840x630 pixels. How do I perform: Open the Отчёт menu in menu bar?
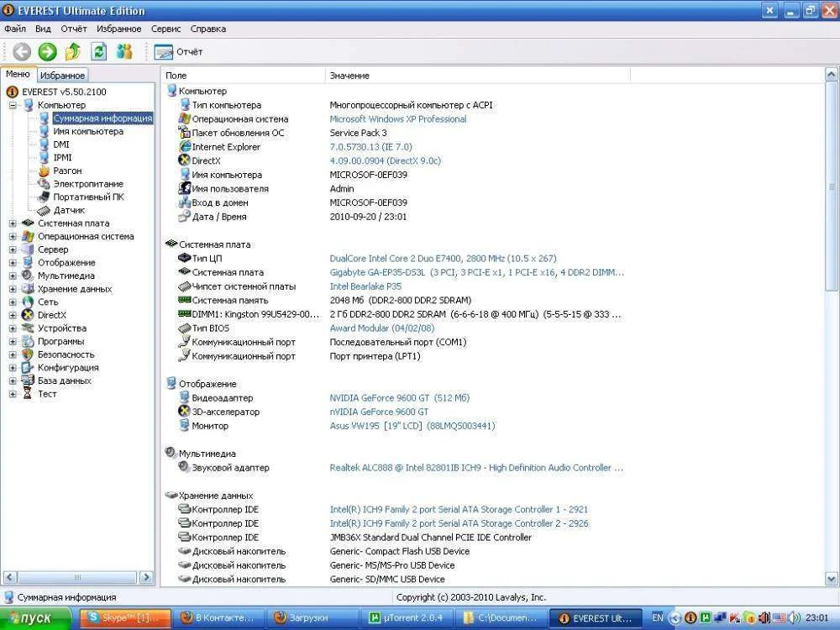[x=73, y=29]
